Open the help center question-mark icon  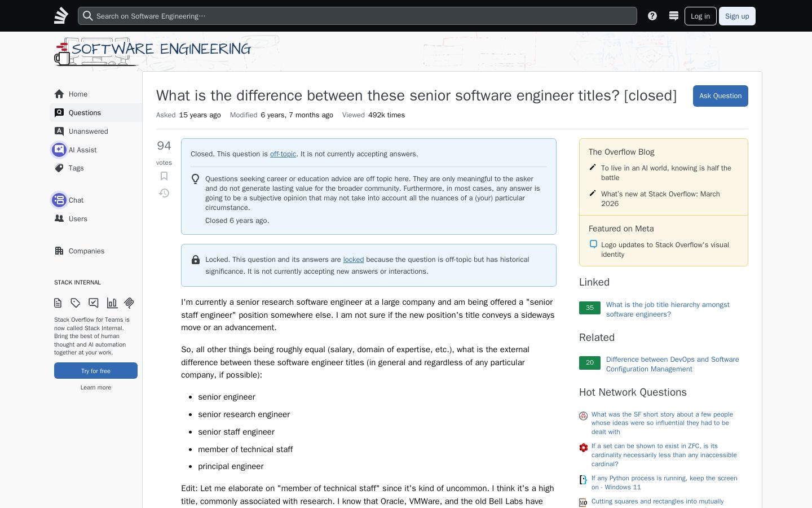coord(652,16)
